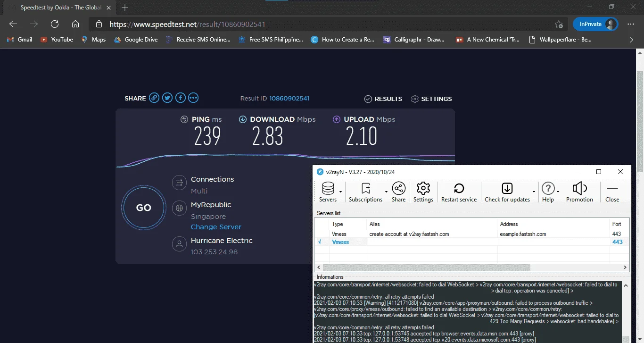
Task: Click the servers list scroll left arrow
Action: coord(318,267)
